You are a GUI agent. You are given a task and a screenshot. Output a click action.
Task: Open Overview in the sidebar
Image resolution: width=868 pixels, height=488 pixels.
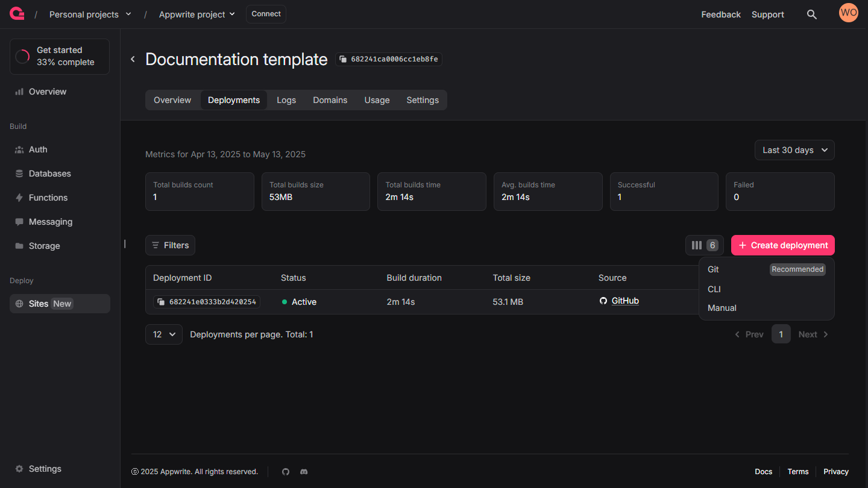[x=60, y=92]
